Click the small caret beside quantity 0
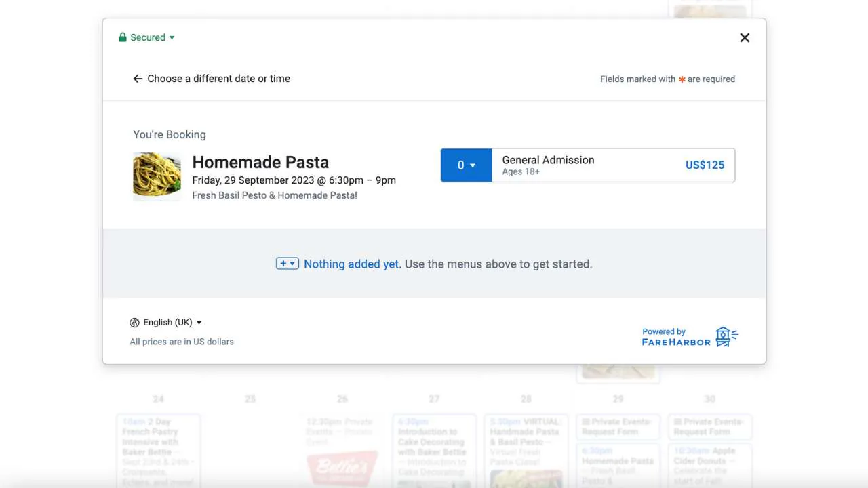 click(473, 166)
